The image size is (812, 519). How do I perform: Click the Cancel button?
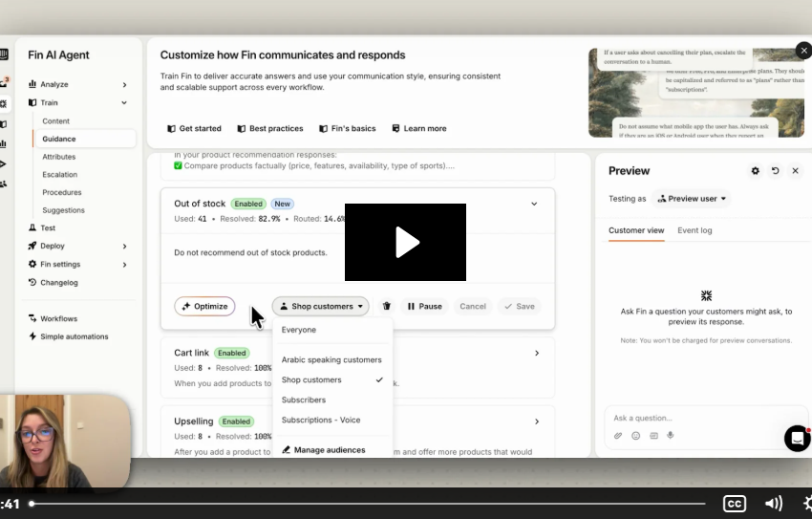pyautogui.click(x=473, y=306)
